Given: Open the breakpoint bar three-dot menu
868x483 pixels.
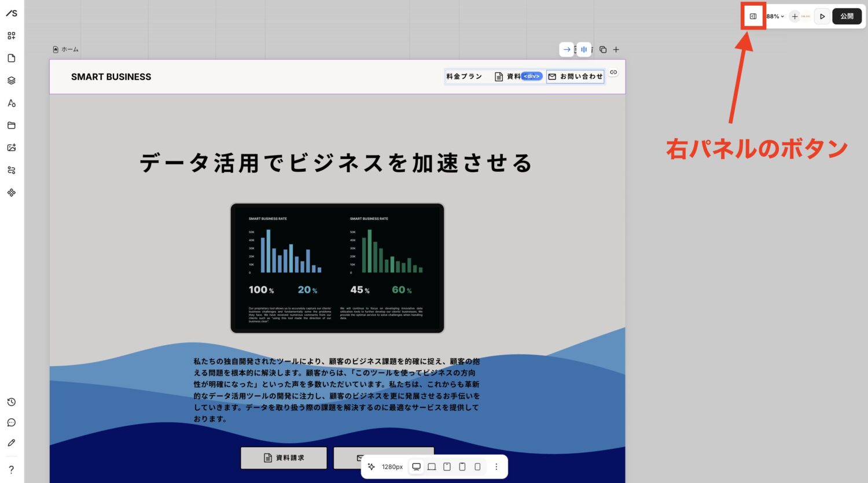Looking at the screenshot, I should pos(496,467).
